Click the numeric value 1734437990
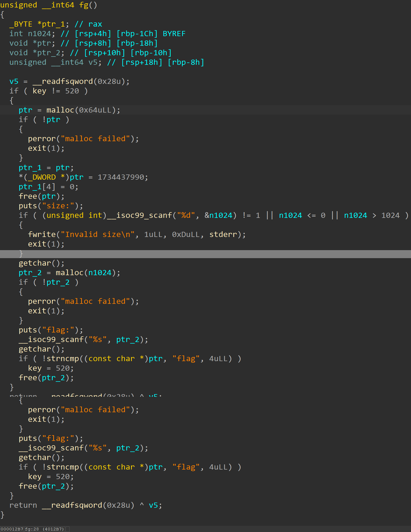 click(121, 177)
